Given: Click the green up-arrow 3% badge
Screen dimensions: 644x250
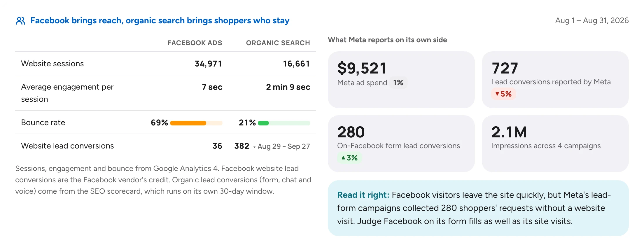Looking at the screenshot, I should 349,158.
